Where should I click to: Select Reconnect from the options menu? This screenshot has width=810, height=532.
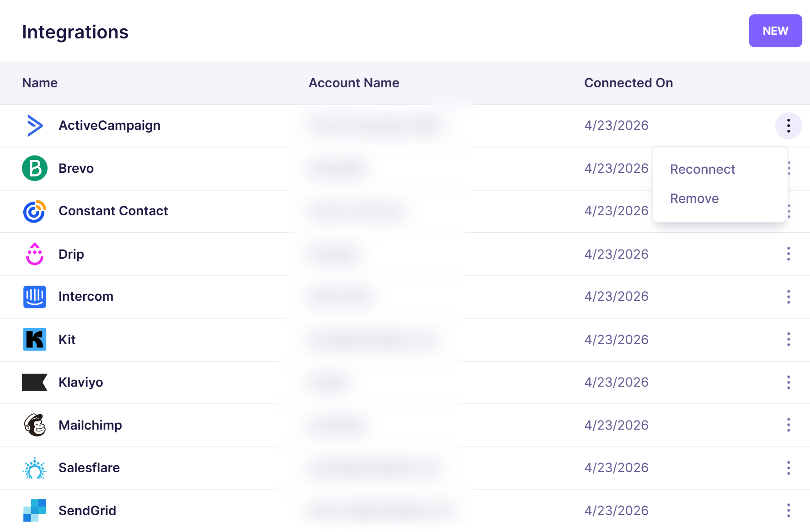(703, 169)
